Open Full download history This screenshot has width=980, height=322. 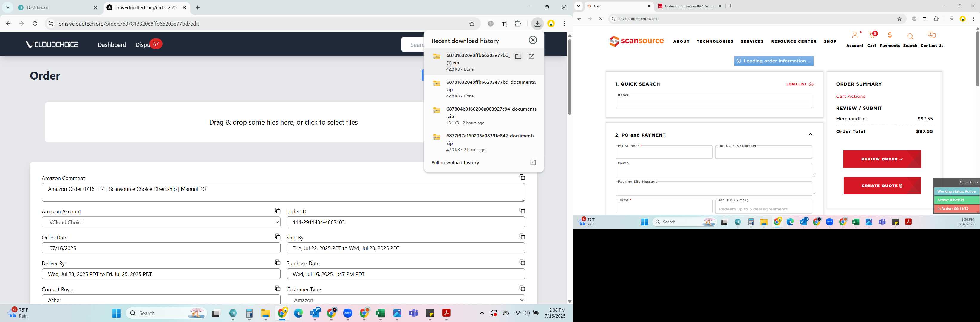pyautogui.click(x=483, y=162)
